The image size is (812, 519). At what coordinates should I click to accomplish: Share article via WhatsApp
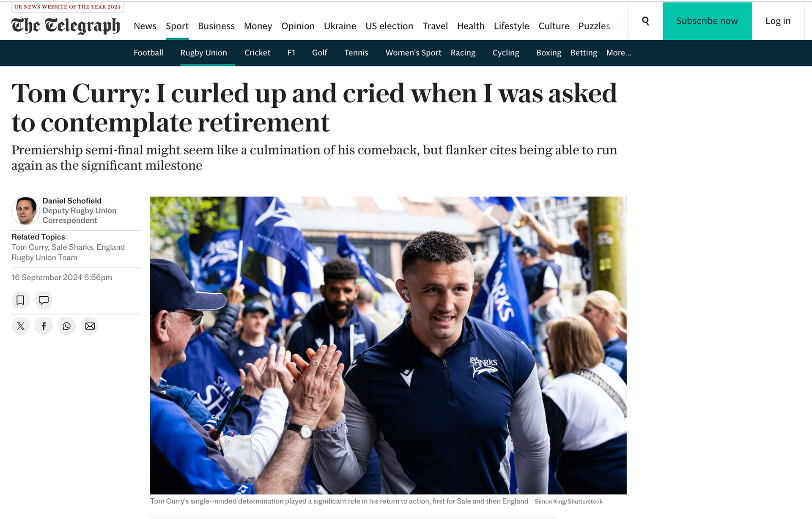point(66,326)
